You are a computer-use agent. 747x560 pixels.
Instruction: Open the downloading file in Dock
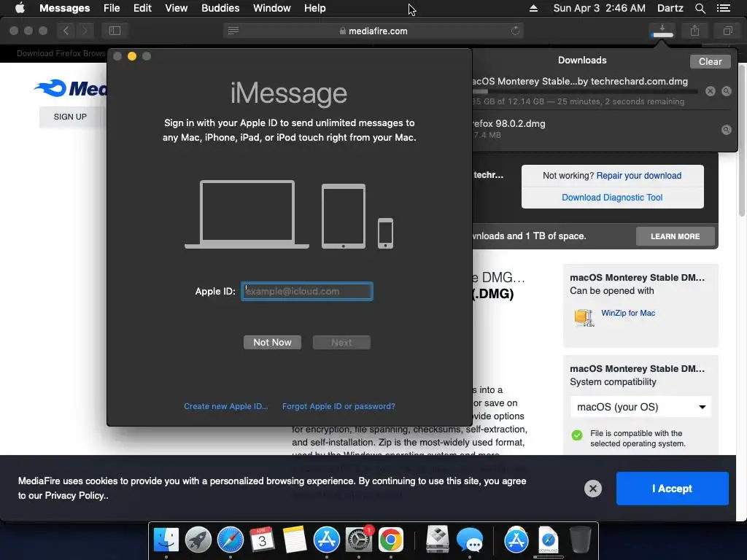[549, 540]
